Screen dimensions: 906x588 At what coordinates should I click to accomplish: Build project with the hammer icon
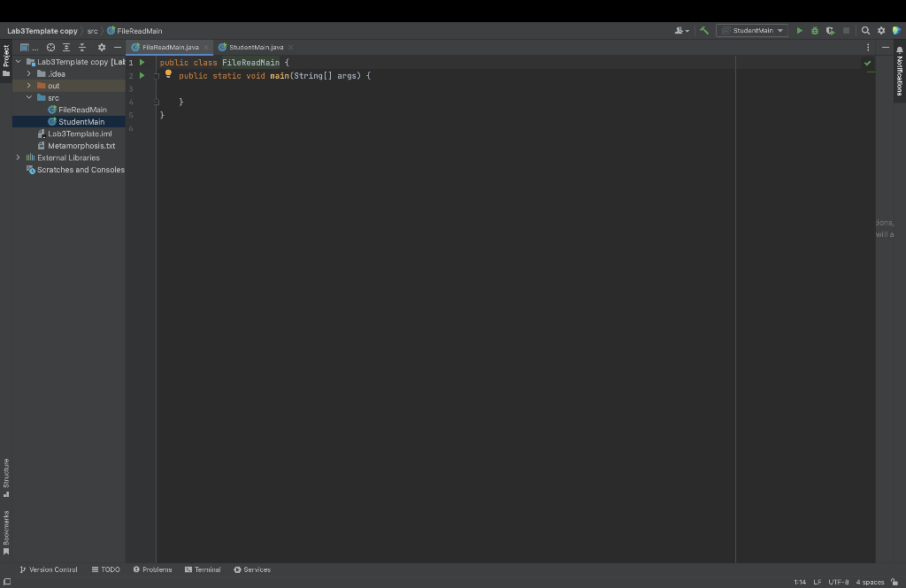(x=703, y=31)
